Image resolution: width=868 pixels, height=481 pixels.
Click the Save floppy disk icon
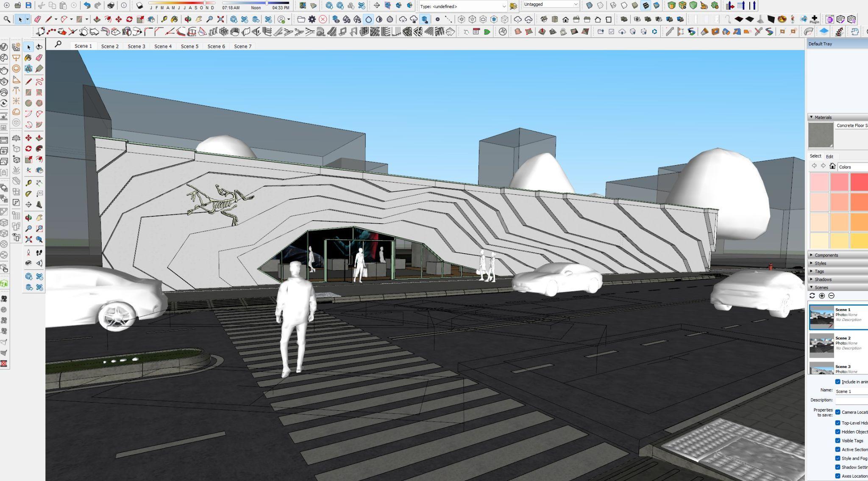click(x=28, y=6)
